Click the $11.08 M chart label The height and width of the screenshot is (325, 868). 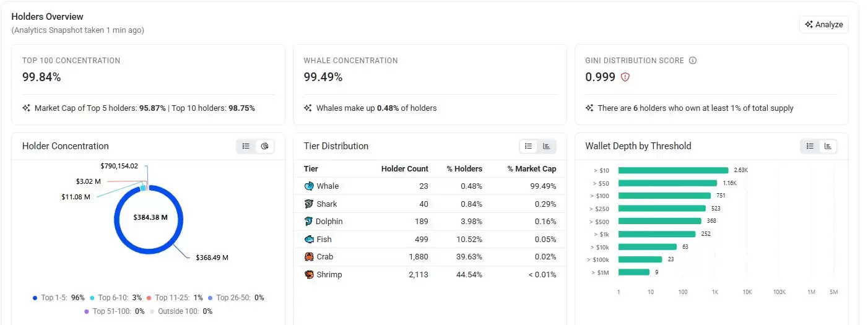pyautogui.click(x=76, y=197)
